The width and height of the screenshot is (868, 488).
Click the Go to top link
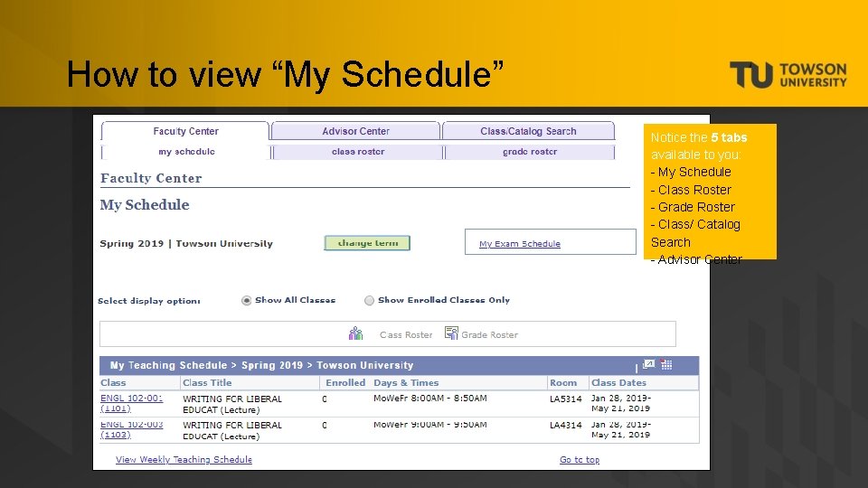(x=580, y=460)
